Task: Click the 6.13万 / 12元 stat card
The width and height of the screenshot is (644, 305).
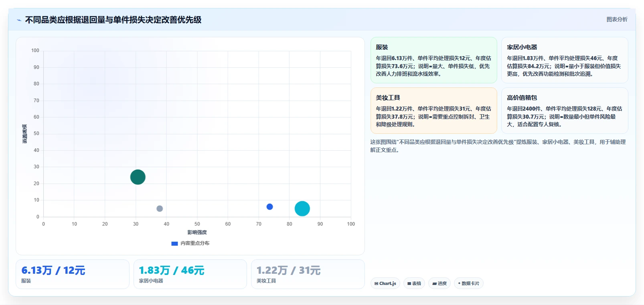Action: click(x=73, y=274)
